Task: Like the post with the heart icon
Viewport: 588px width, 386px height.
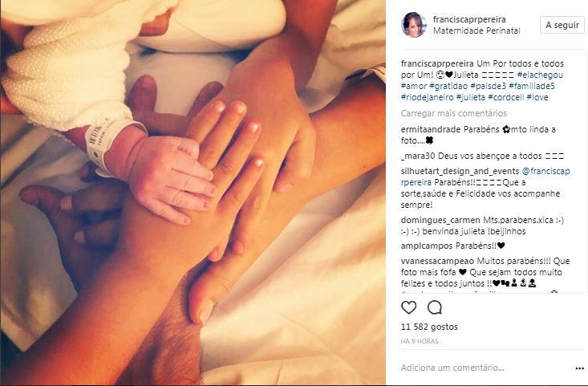Action: click(409, 307)
